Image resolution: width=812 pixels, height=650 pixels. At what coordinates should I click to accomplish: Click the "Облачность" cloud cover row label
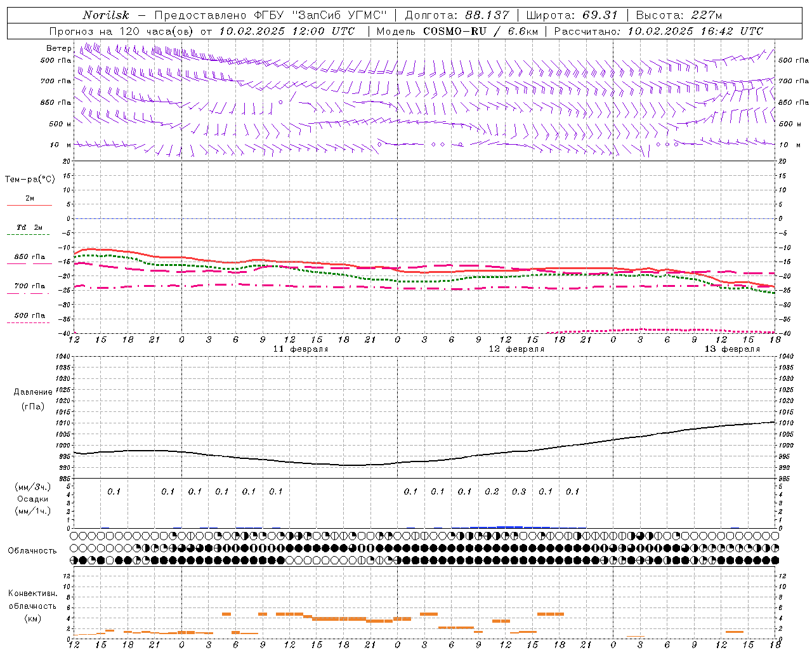pyautogui.click(x=32, y=551)
